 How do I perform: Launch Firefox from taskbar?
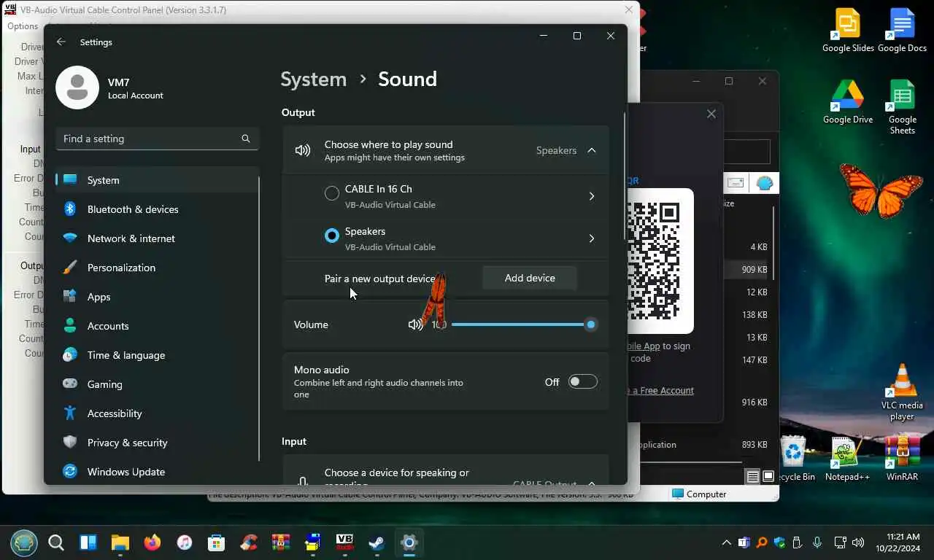pyautogui.click(x=152, y=542)
